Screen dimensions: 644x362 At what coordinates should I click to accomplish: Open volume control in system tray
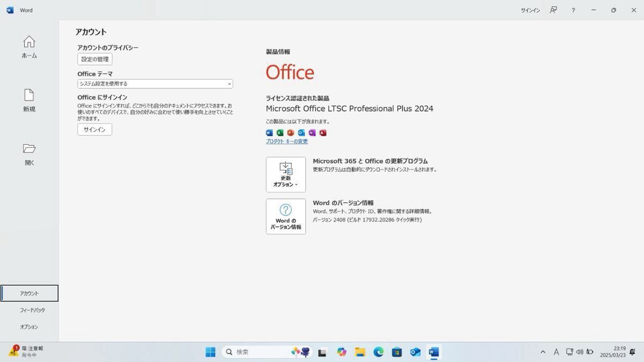click(580, 352)
